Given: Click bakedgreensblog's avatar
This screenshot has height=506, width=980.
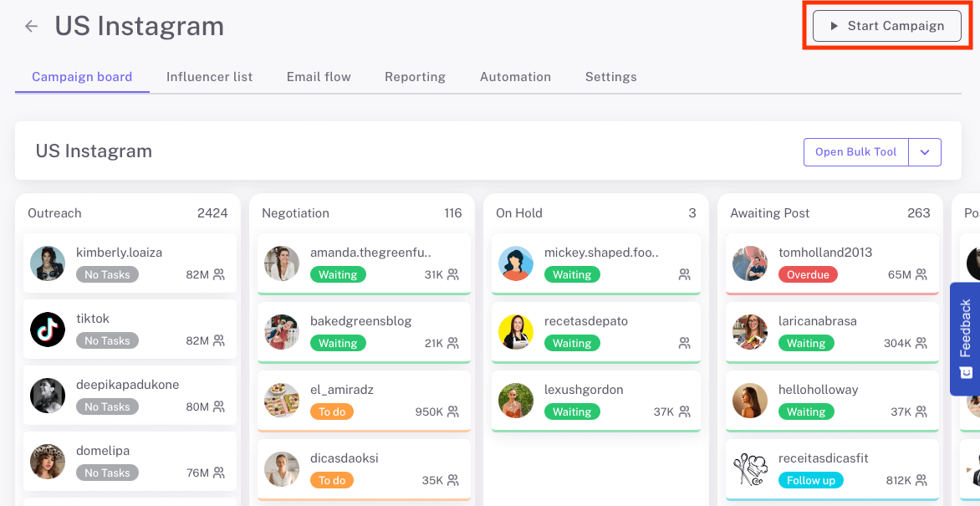Looking at the screenshot, I should pos(282,332).
